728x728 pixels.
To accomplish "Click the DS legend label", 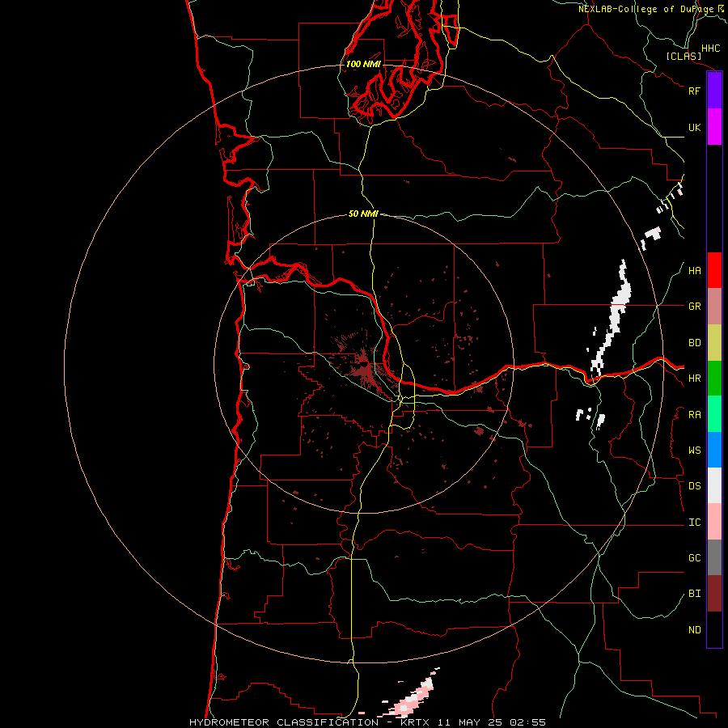I will (694, 486).
